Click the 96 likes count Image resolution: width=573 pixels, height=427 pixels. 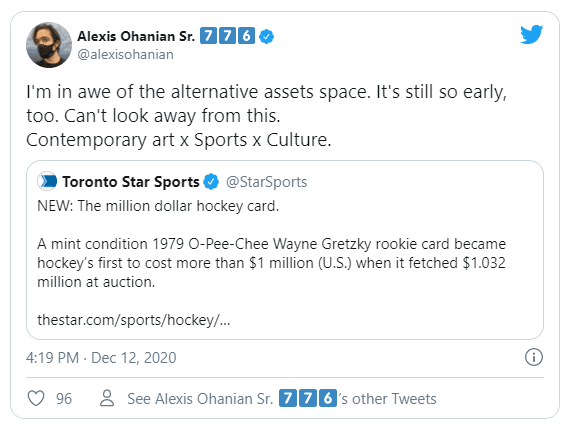(64, 398)
